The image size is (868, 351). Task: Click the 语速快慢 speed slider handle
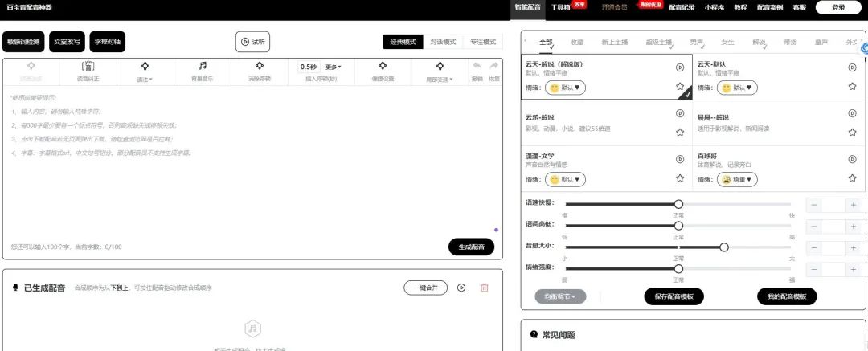(x=678, y=204)
